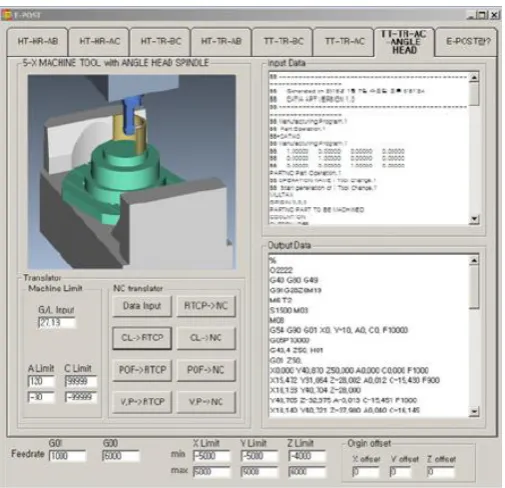Click the X Limit max field
Screen dimensions: 505x488
point(211,472)
